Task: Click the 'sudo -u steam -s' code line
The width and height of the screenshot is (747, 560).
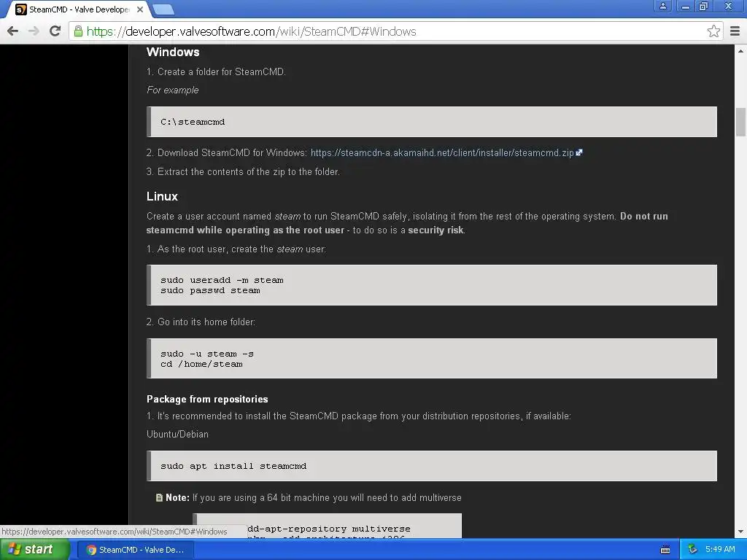Action: 206,354
